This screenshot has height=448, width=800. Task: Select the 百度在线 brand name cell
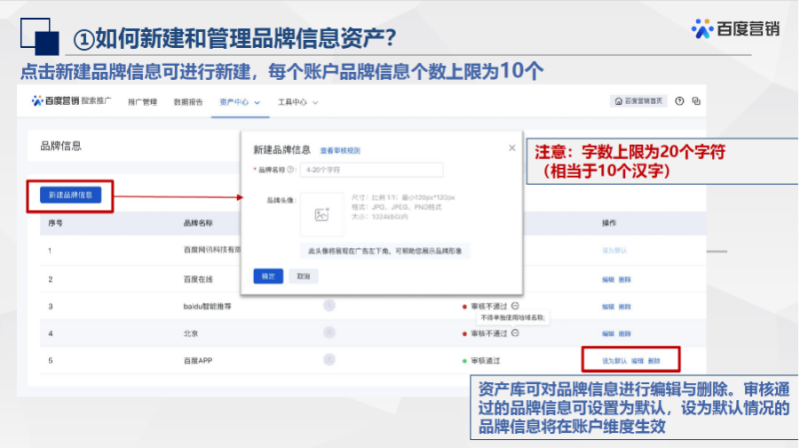pos(198,279)
